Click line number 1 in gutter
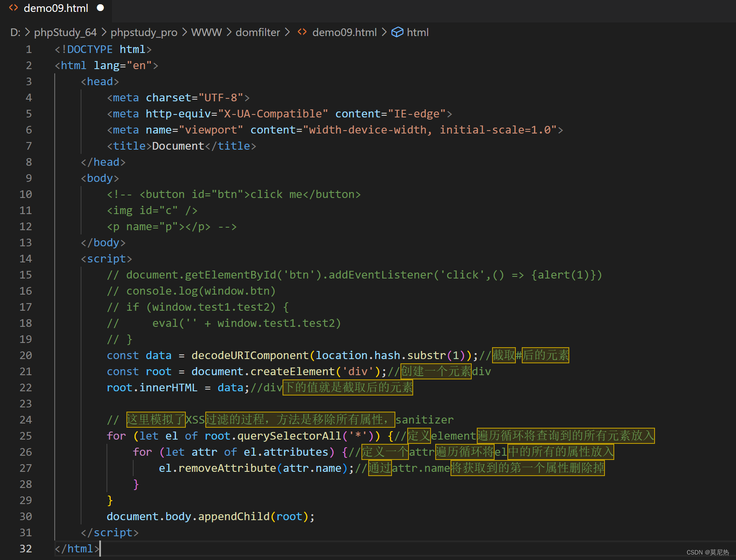Viewport: 736px width, 560px height. coord(29,50)
